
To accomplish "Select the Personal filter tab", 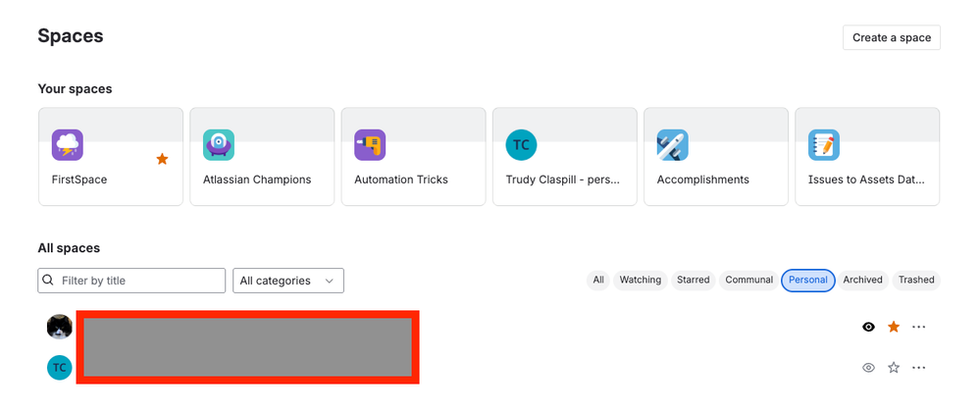I will pos(808,280).
